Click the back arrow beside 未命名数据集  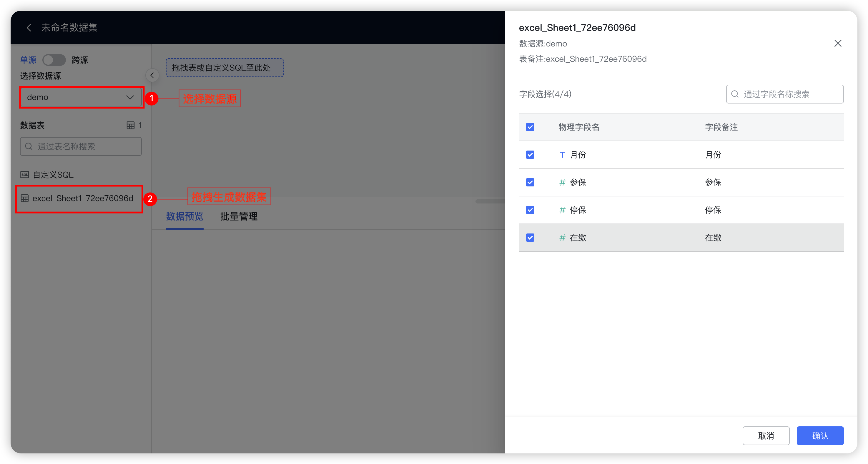(x=29, y=28)
